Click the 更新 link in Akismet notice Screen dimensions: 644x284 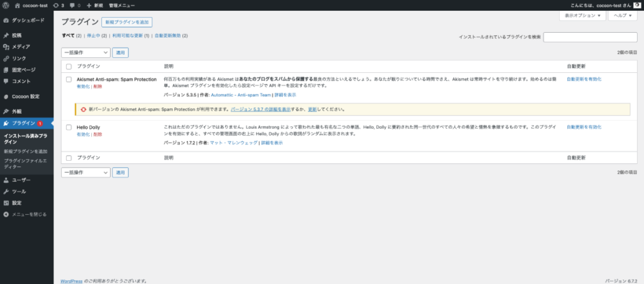313,109
